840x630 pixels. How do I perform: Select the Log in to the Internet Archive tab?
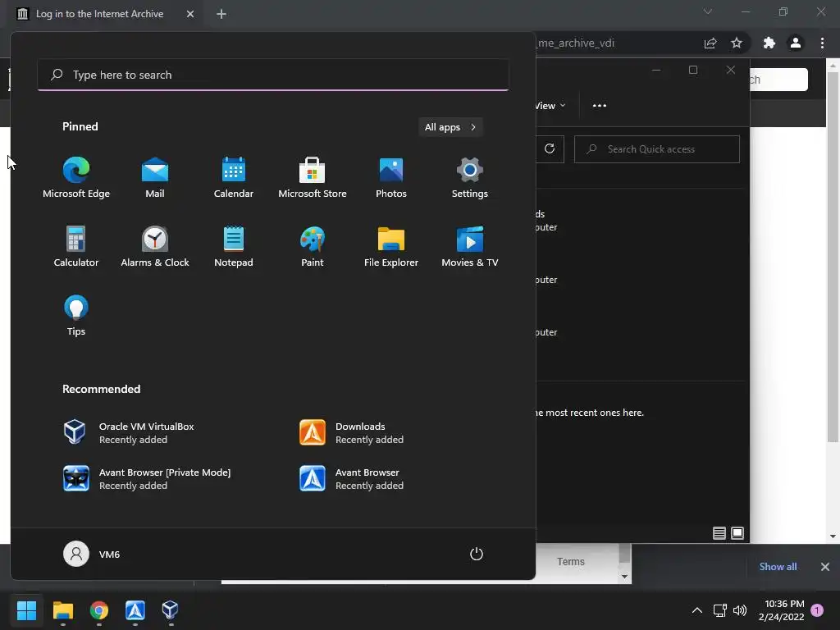point(99,14)
